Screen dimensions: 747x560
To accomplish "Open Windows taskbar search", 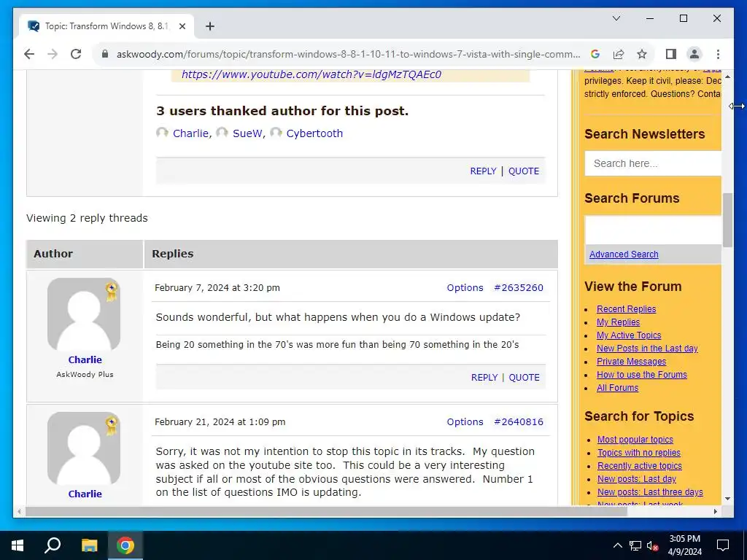I will [x=53, y=545].
